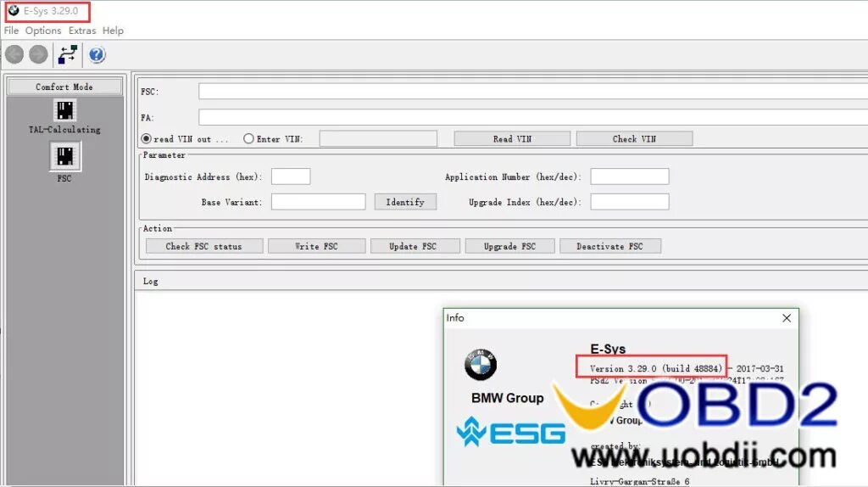Click the Upgrade FSC button

coord(509,246)
